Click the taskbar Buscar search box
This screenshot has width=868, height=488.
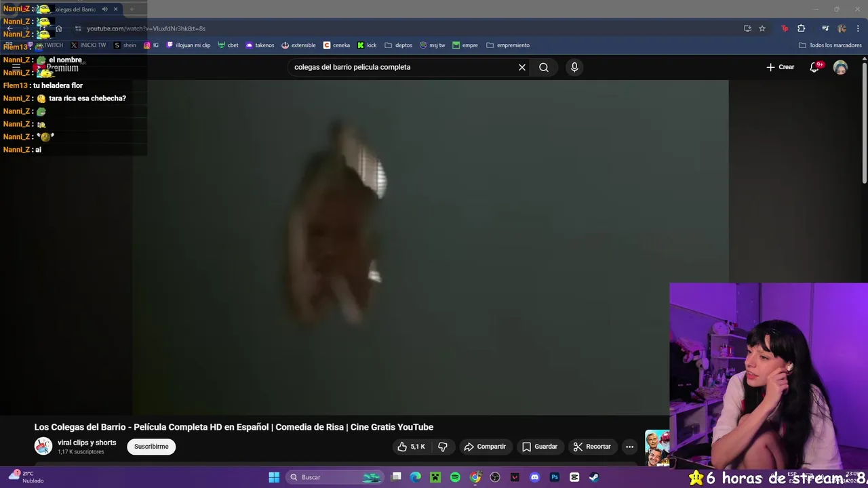(335, 477)
